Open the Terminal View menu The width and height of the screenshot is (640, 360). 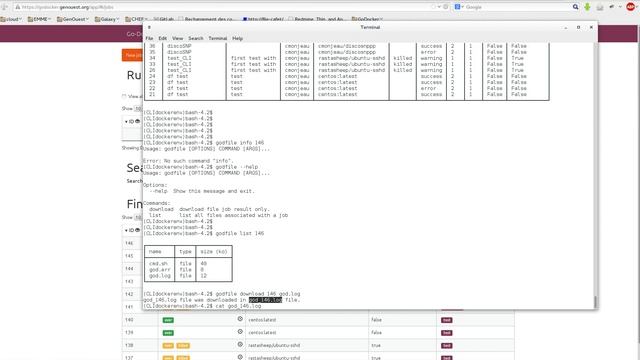coord(178,38)
